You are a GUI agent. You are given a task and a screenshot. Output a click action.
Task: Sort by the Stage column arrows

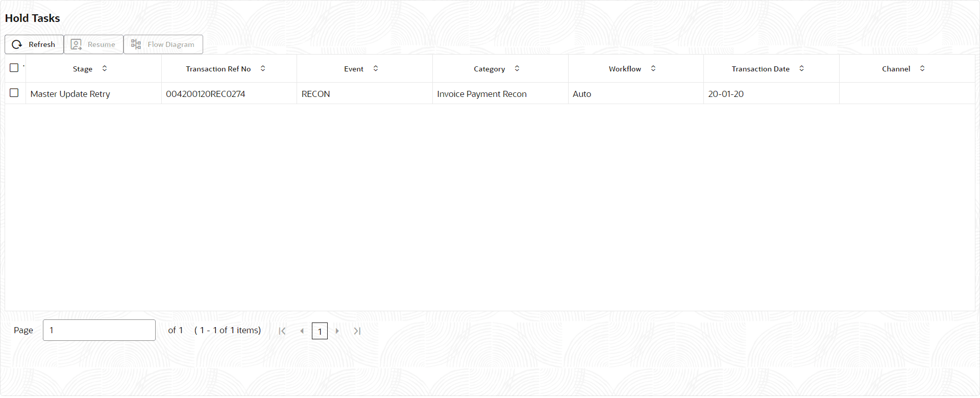(x=105, y=68)
